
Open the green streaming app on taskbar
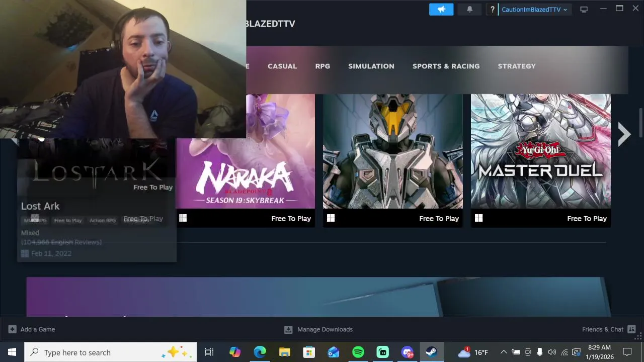(383, 352)
